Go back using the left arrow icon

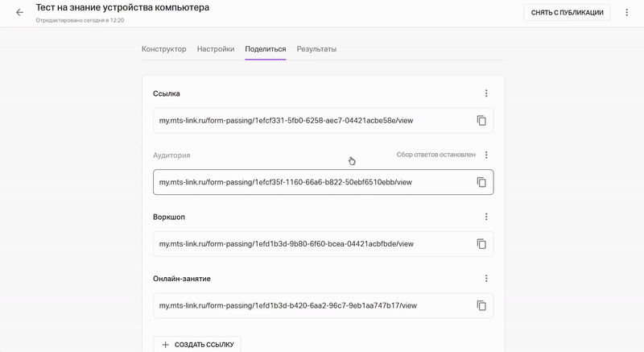point(19,13)
